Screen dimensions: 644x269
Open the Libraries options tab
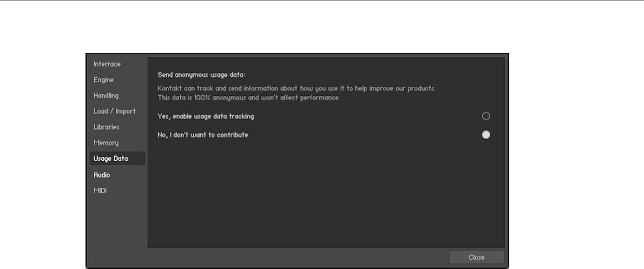click(107, 127)
